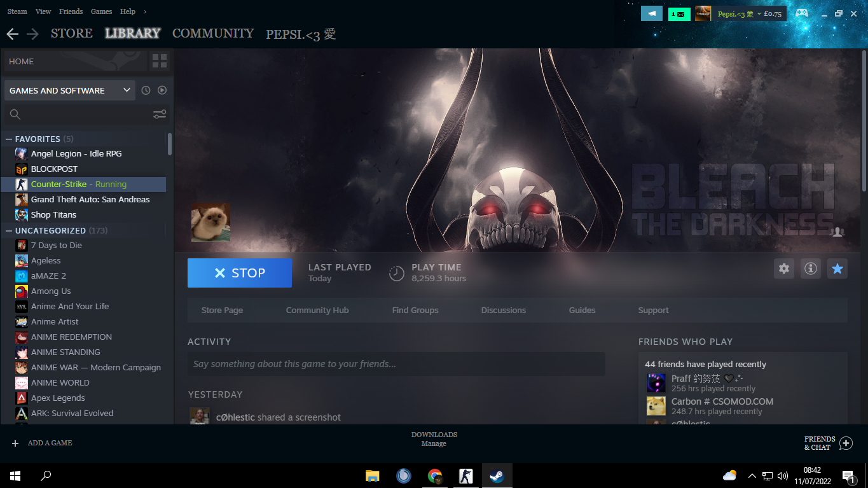Click the Among Us game icon

click(22, 291)
